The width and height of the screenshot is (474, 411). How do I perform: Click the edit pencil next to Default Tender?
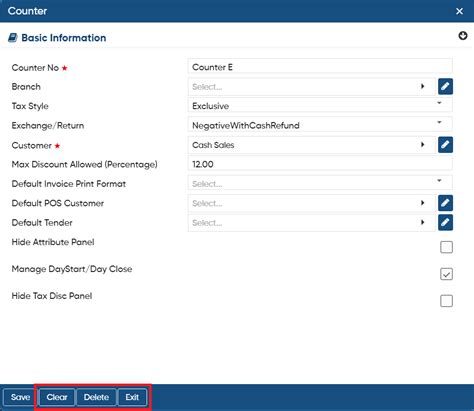(x=445, y=223)
